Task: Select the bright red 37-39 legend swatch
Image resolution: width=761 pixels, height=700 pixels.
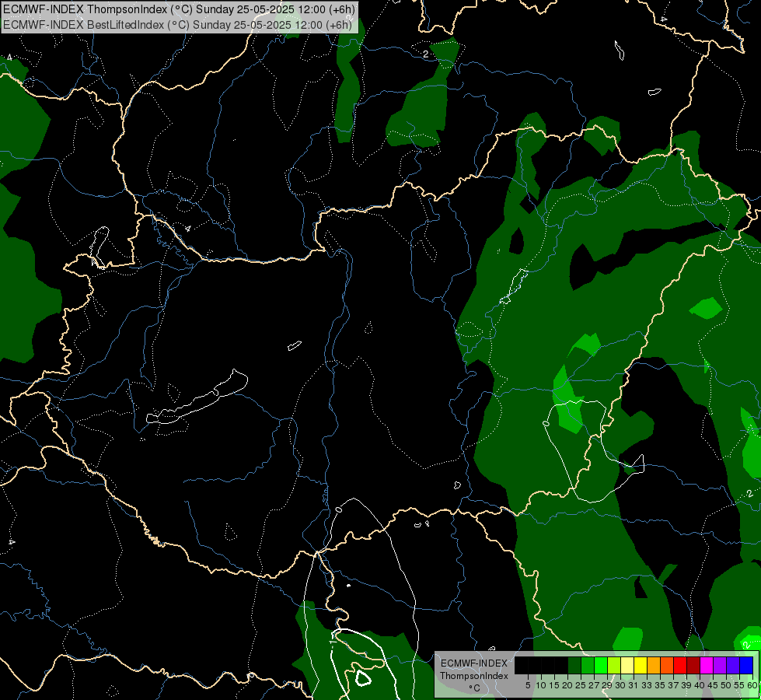Action: [x=680, y=665]
